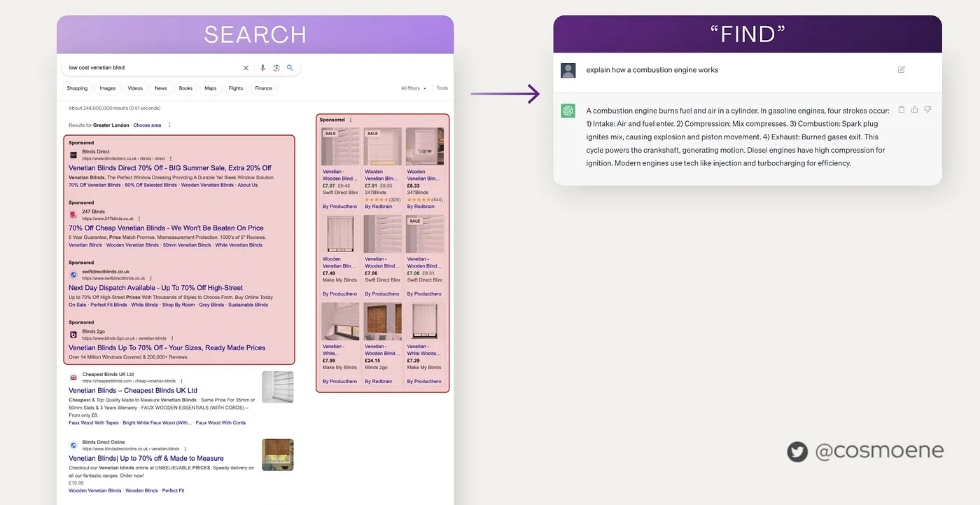Image resolution: width=980 pixels, height=505 pixels.
Task: Open Venetian Blinds Up To 70% Off ad
Action: point(167,347)
